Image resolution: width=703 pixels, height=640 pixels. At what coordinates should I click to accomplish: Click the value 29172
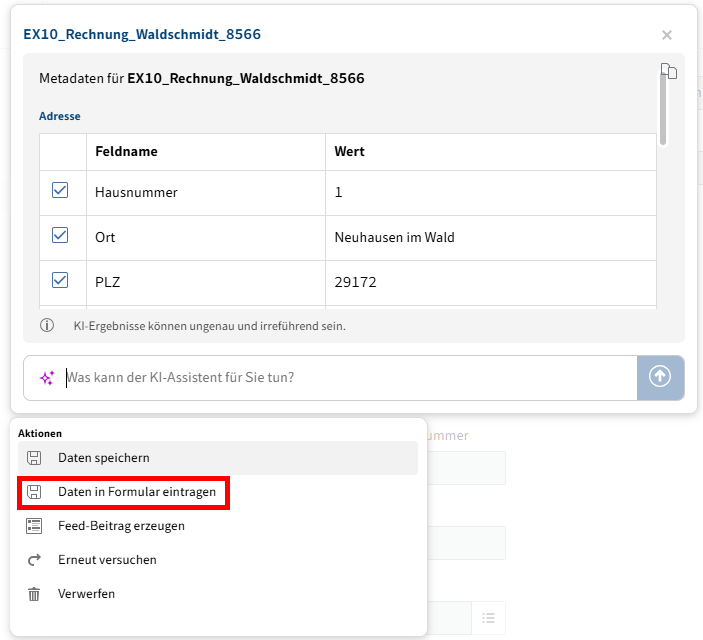pyautogui.click(x=356, y=282)
